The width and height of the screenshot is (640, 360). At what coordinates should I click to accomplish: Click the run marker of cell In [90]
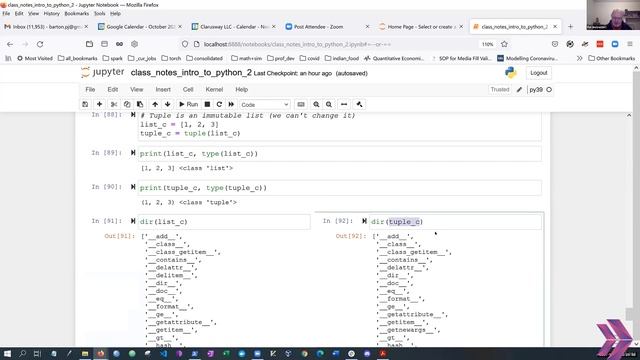click(x=133, y=187)
